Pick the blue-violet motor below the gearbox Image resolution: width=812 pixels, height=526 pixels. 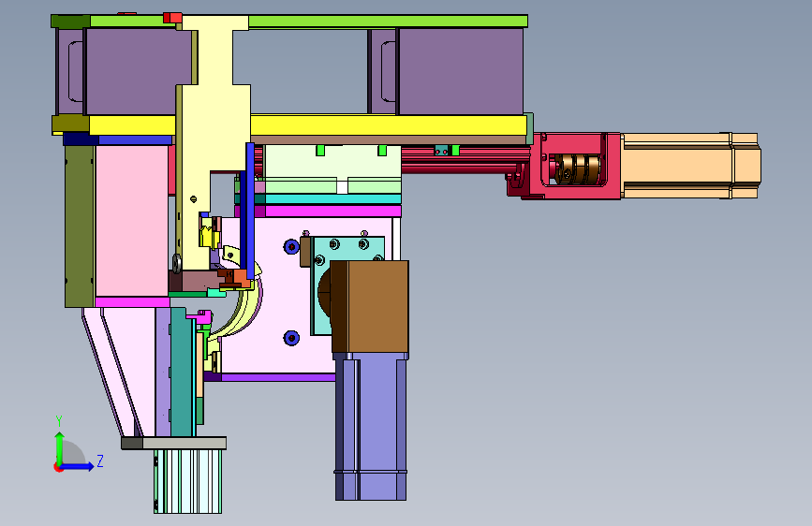[x=371, y=427]
